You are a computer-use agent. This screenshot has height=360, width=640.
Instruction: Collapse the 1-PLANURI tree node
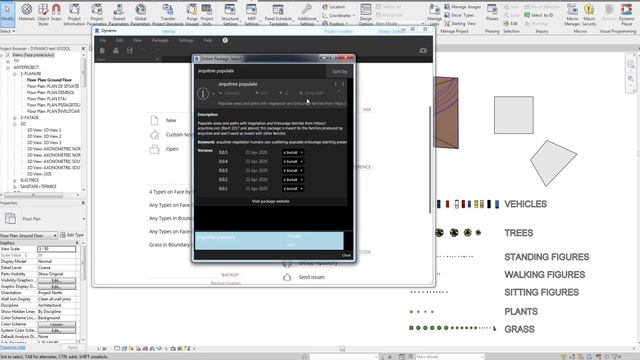(15, 74)
